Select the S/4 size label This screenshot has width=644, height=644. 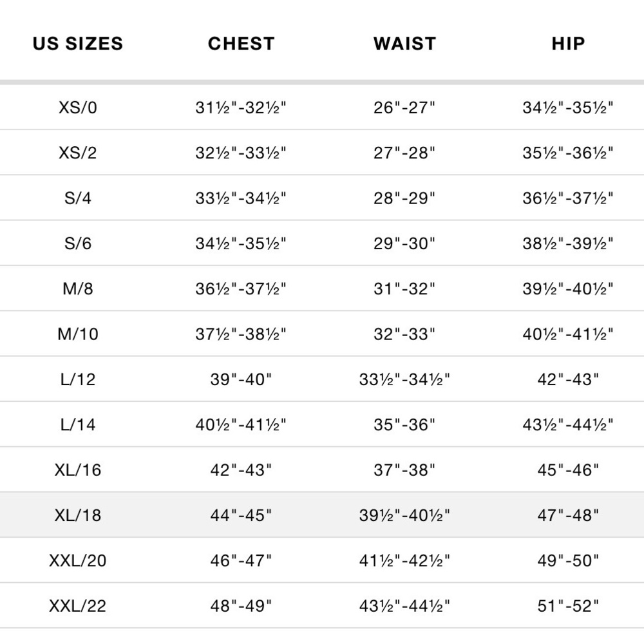pyautogui.click(x=78, y=198)
